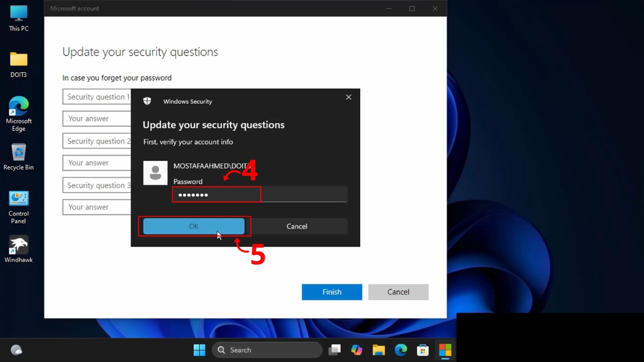Open the Start menu
This screenshot has width=644, height=362.
point(199,350)
